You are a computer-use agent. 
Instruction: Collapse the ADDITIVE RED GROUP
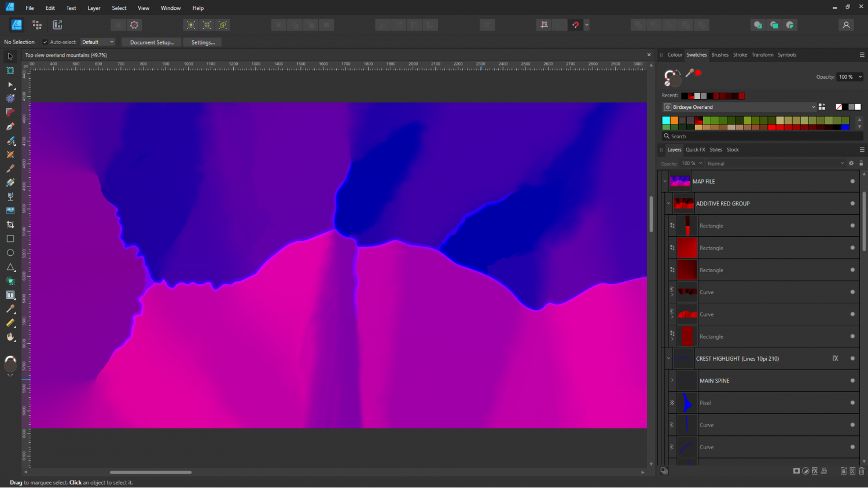668,203
